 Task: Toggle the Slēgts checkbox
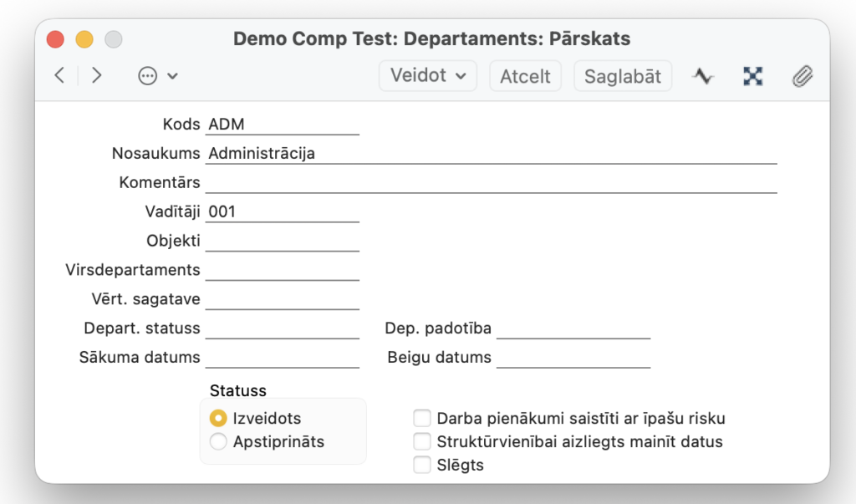pyautogui.click(x=422, y=465)
